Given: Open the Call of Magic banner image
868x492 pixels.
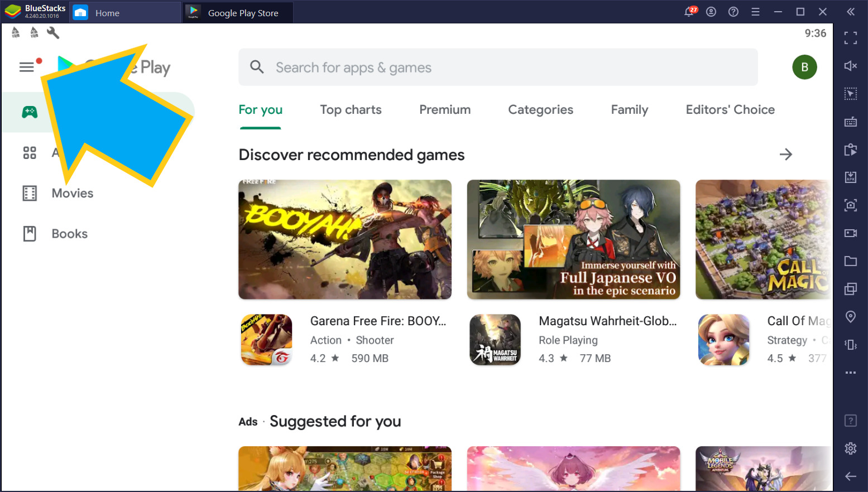Looking at the screenshot, I should coord(764,239).
